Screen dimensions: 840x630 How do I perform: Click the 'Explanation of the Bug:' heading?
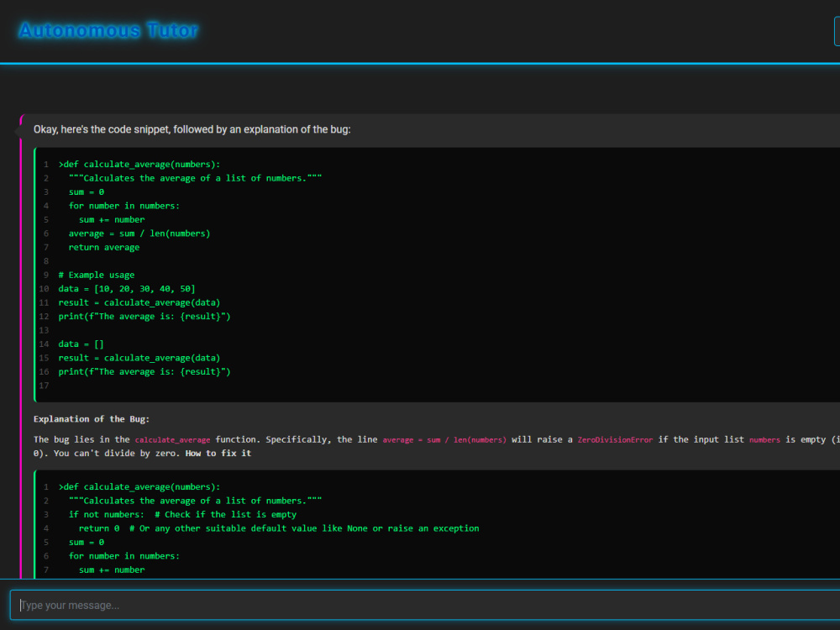(x=92, y=419)
